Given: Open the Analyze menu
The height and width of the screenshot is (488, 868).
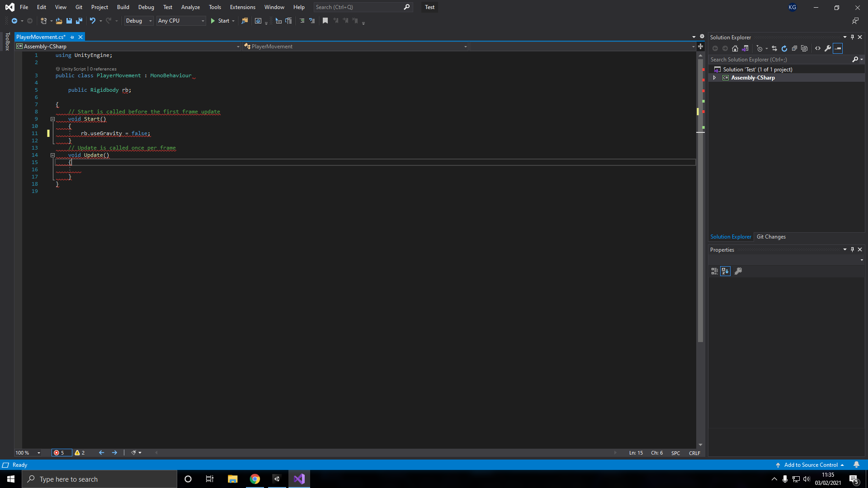Looking at the screenshot, I should pyautogui.click(x=190, y=7).
